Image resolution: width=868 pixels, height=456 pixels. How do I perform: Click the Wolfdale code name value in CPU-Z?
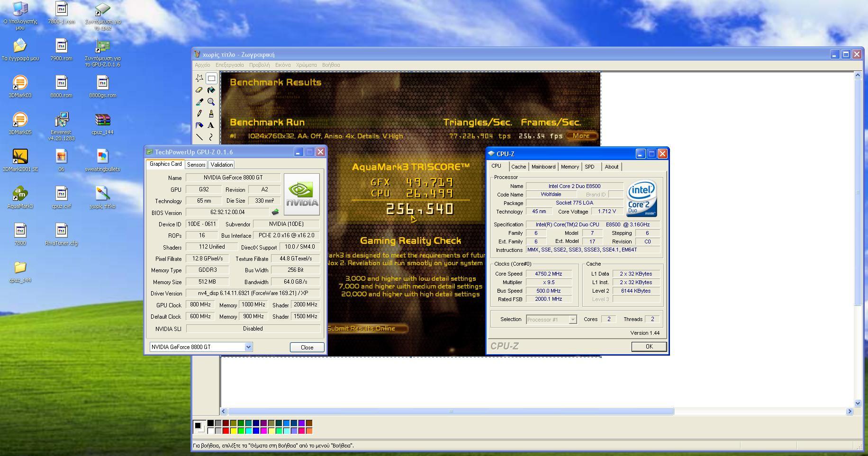click(x=551, y=194)
